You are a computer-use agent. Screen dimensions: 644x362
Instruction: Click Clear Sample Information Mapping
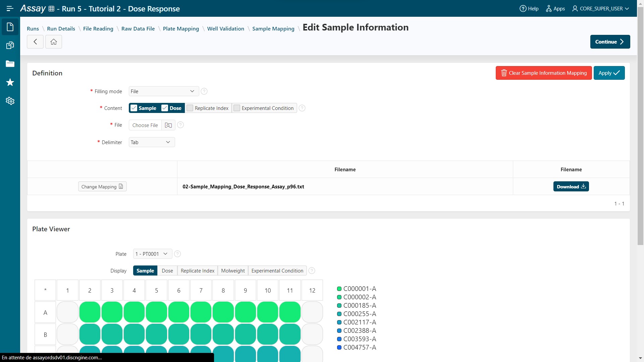(544, 73)
